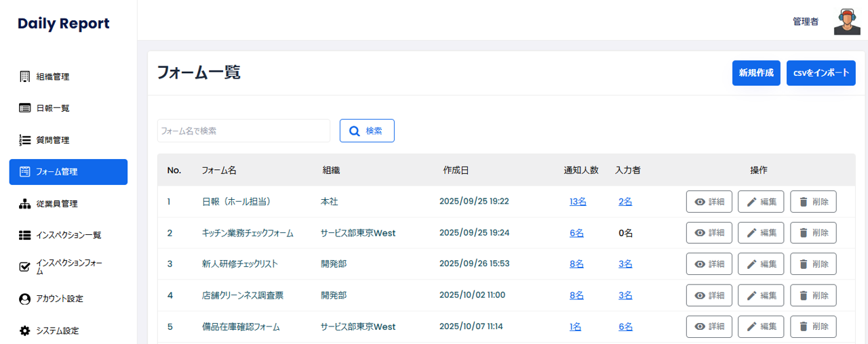Open 組織管理 building icon in sidebar
This screenshot has height=344, width=868.
point(25,77)
